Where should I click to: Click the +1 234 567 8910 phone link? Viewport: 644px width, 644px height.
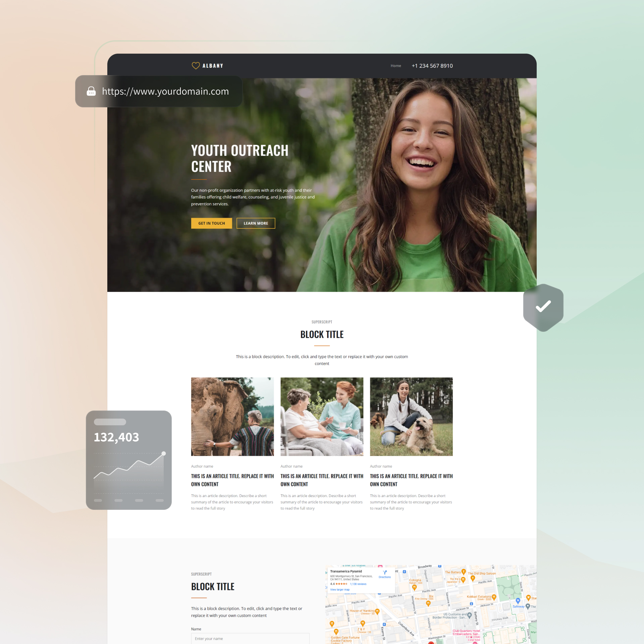click(x=433, y=66)
